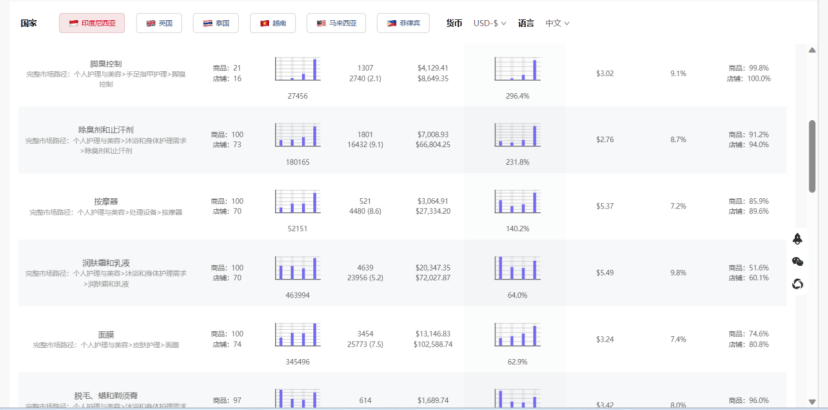Image resolution: width=828 pixels, height=410 pixels.
Task: Click the refresh cycle icon on right sidebar
Action: coord(798,284)
